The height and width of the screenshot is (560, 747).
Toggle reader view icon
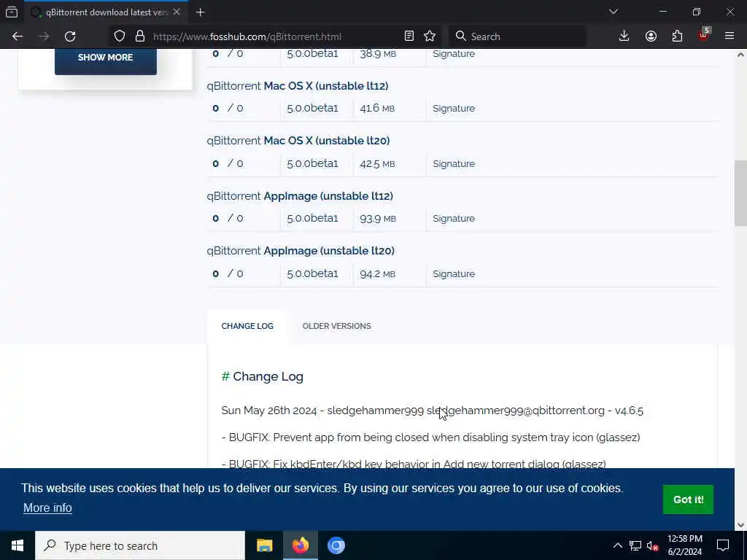409,36
